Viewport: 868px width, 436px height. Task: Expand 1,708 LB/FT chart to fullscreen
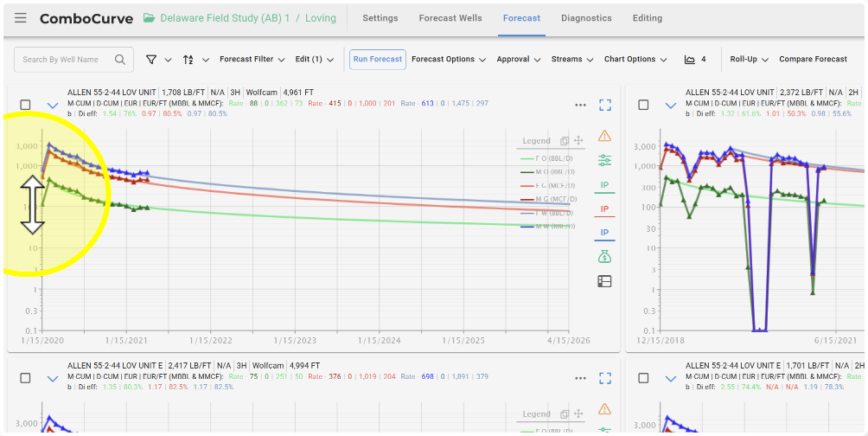pyautogui.click(x=605, y=106)
